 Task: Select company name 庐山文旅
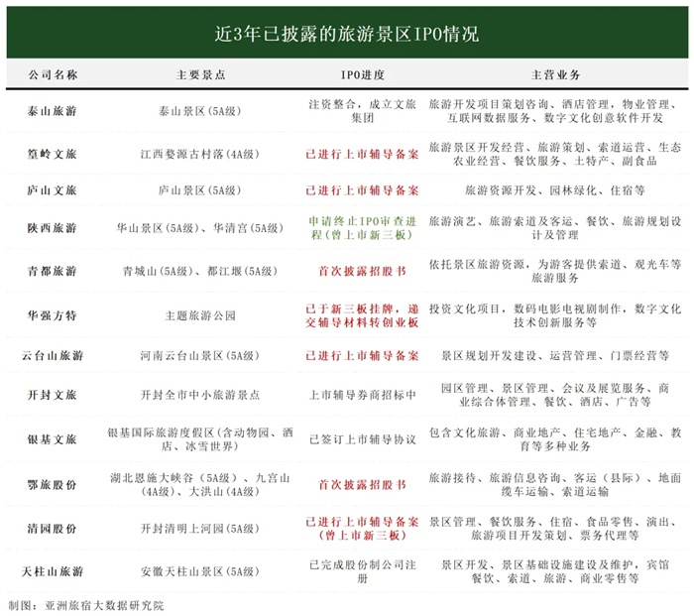53,190
